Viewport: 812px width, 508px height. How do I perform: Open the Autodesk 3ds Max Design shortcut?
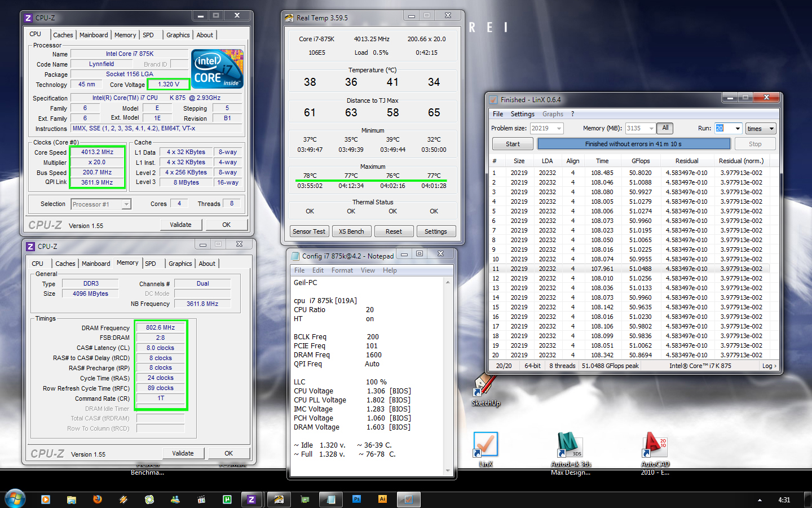pyautogui.click(x=570, y=446)
